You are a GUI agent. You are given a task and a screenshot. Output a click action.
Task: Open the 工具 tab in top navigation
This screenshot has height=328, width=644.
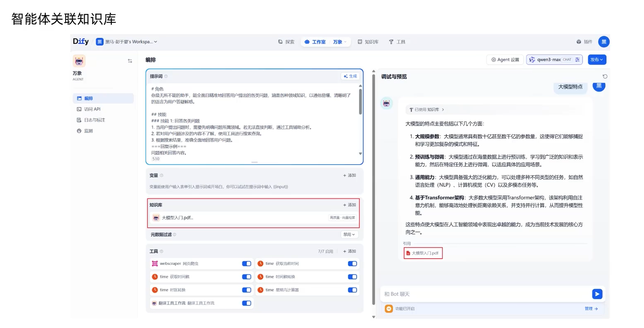pos(397,42)
